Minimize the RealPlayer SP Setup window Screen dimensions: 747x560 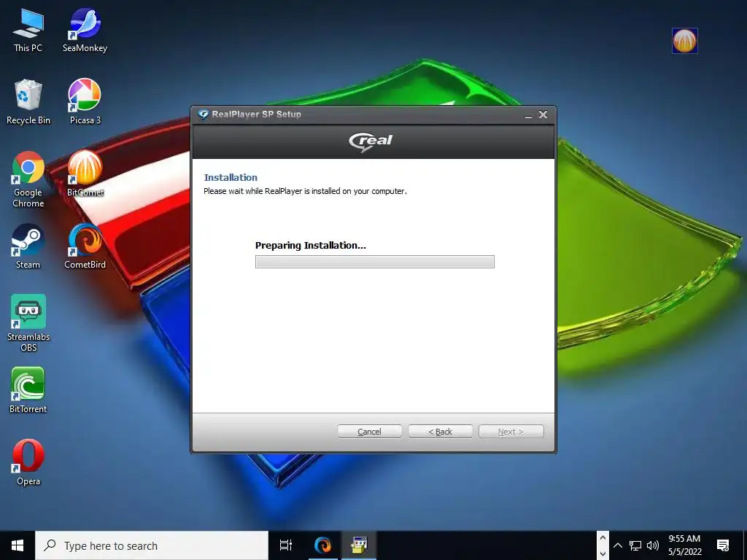(528, 114)
